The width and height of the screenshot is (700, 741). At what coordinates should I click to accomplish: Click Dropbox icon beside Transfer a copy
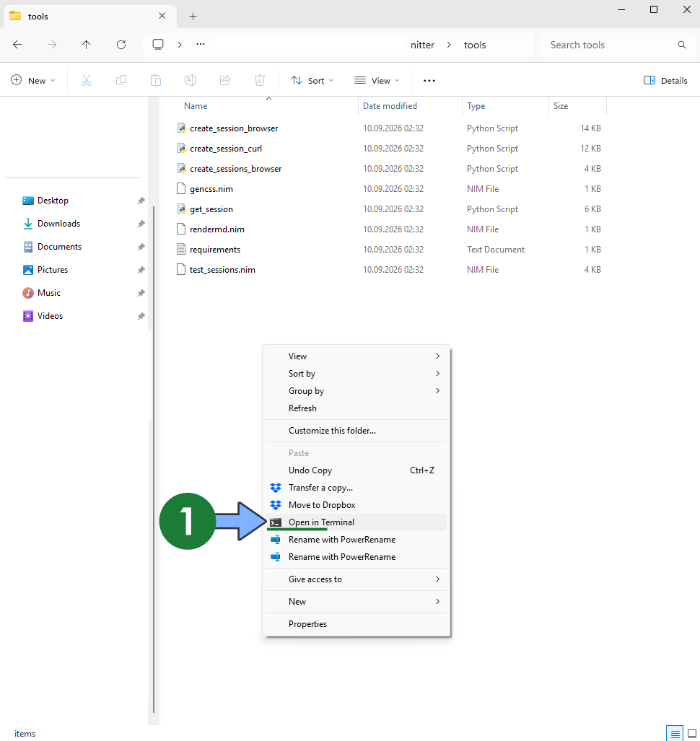(x=276, y=487)
